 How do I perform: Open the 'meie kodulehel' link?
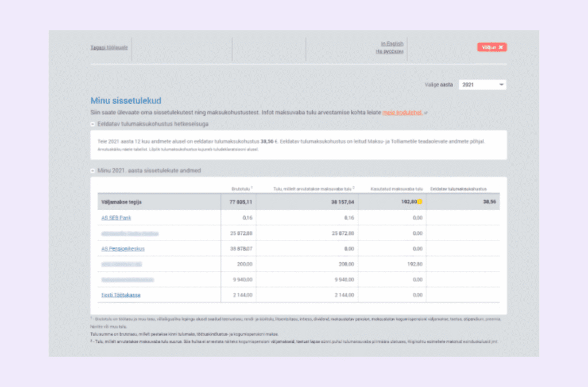coord(402,113)
